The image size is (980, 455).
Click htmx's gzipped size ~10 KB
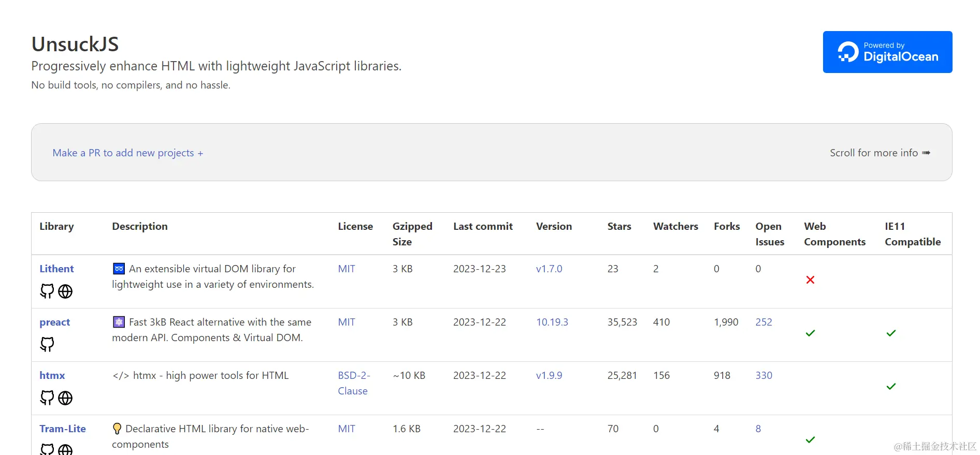(409, 375)
